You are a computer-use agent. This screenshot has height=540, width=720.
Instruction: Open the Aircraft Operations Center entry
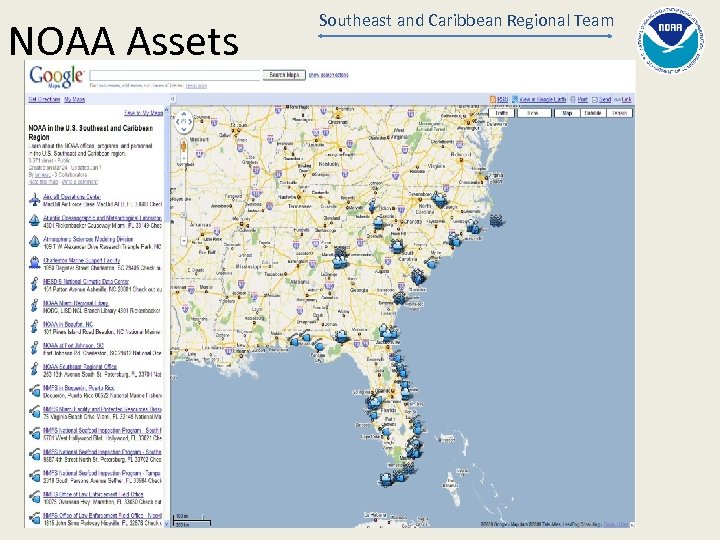[72, 197]
